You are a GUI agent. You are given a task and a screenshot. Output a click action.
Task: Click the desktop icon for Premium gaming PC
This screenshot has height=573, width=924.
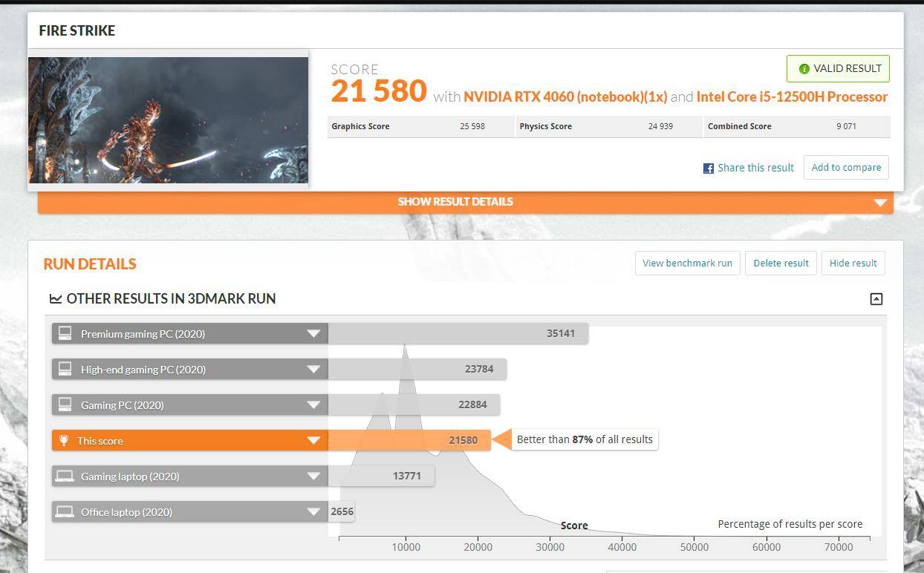point(65,333)
